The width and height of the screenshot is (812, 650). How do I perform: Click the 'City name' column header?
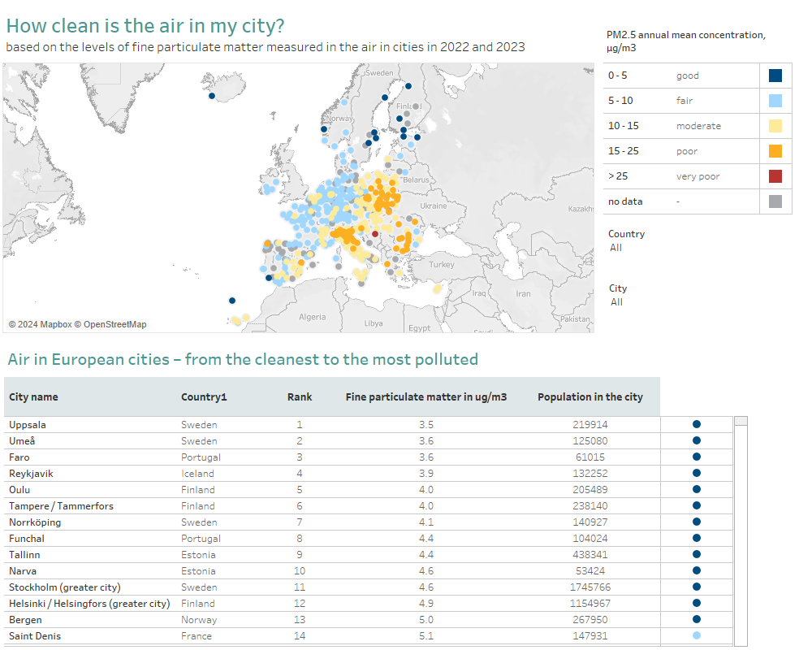pos(33,397)
